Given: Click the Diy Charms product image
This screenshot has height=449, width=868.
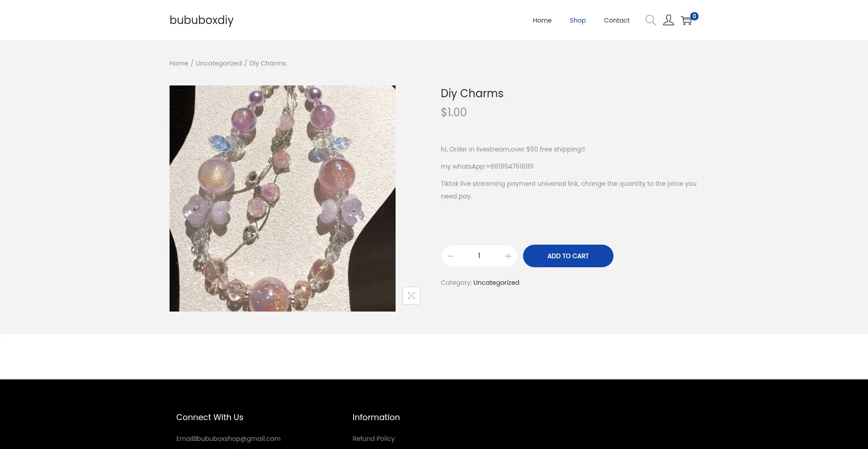Looking at the screenshot, I should 283,199.
